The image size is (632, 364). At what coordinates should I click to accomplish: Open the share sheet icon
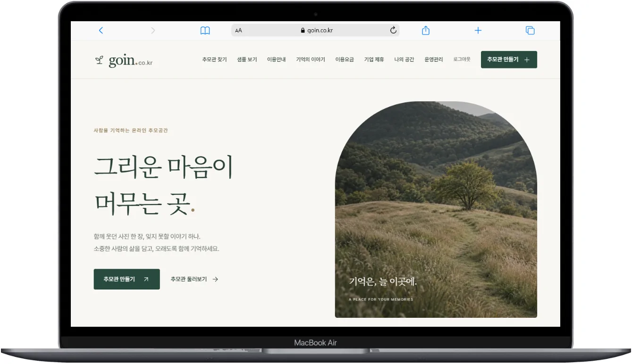pyautogui.click(x=425, y=30)
